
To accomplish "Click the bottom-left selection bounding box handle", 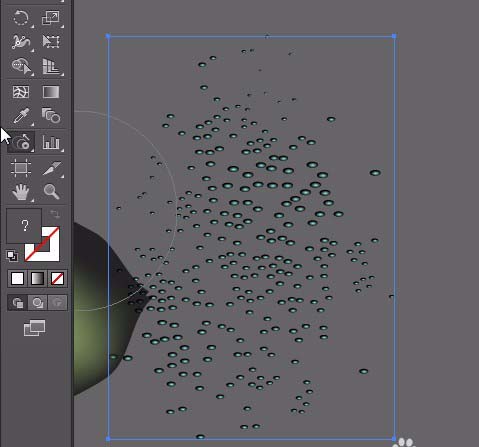I will tap(108, 439).
